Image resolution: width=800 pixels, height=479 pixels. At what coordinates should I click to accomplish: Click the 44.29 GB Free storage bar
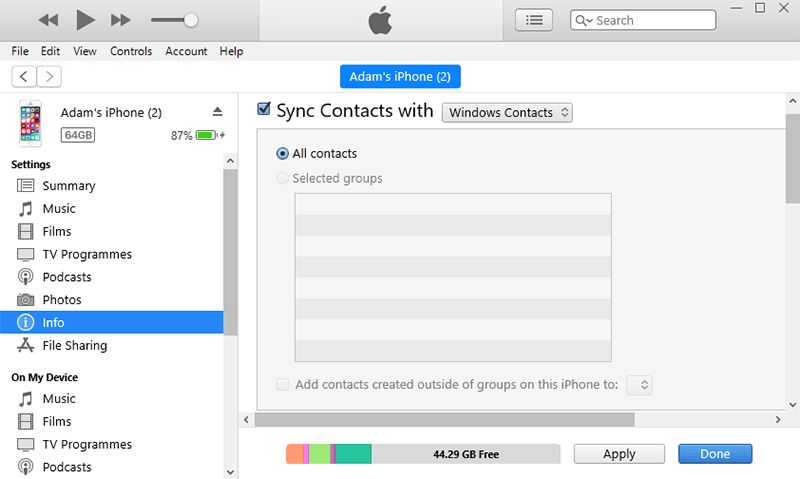click(x=466, y=454)
